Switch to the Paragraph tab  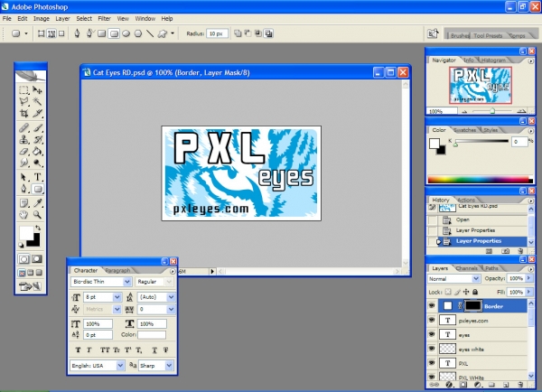coord(117,270)
